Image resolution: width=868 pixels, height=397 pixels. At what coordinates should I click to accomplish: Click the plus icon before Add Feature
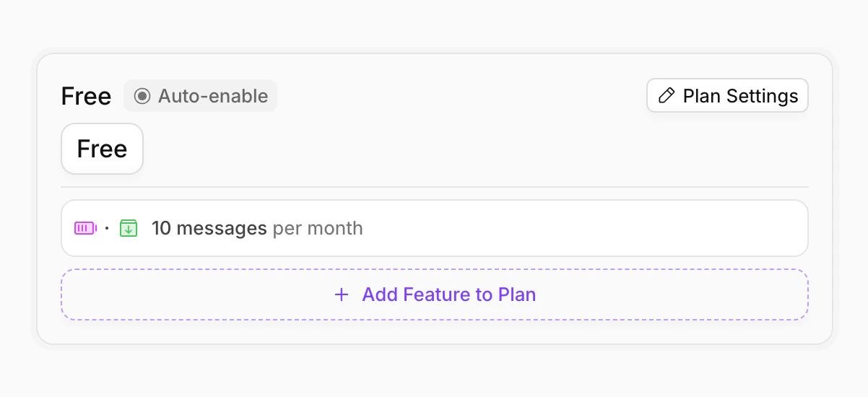342,295
